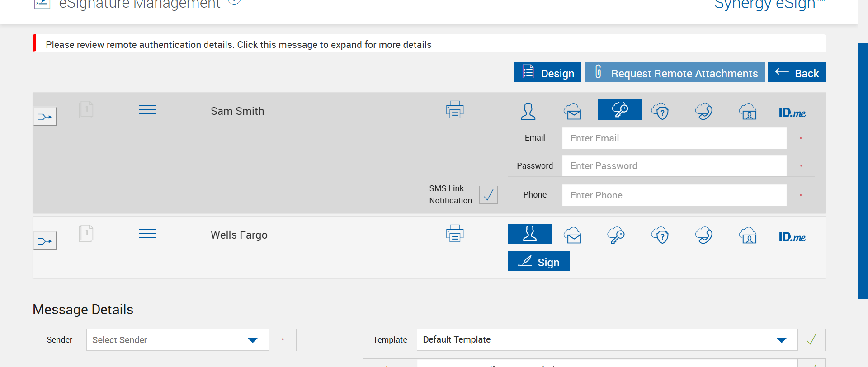Click Request Remote Attachments button
This screenshot has width=868, height=367.
675,73
